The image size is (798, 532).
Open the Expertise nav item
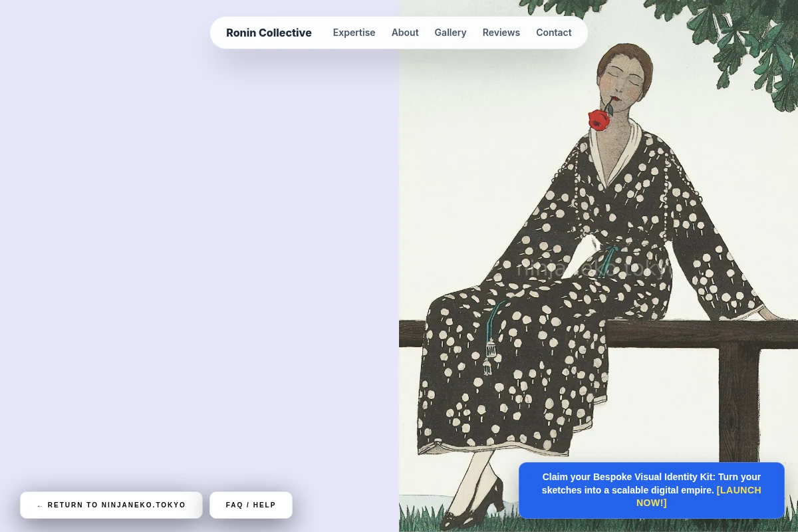354,33
